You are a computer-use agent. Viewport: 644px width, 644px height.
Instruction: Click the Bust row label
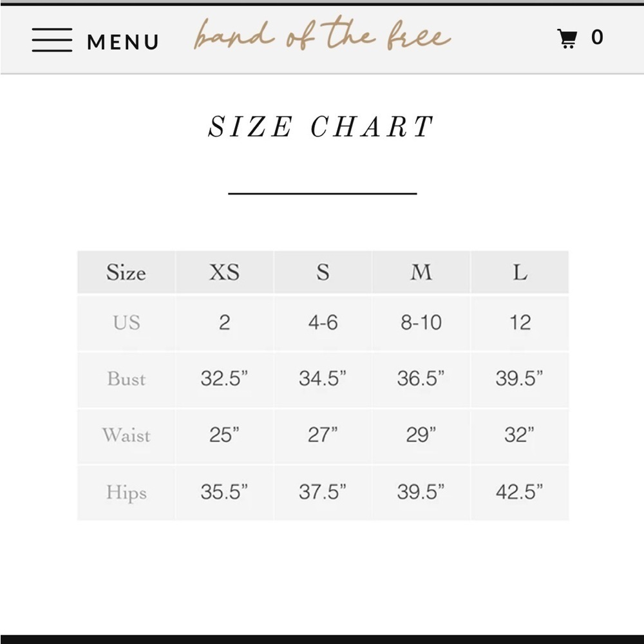tap(126, 379)
